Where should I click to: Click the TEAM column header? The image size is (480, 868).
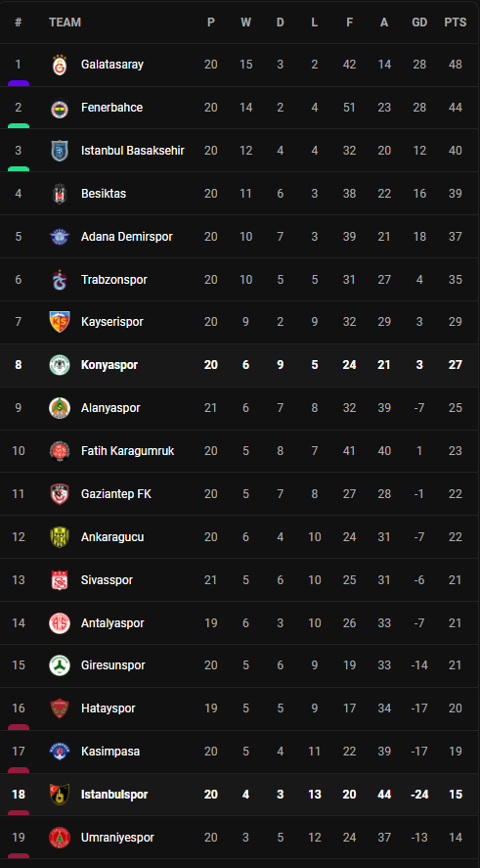pos(65,23)
